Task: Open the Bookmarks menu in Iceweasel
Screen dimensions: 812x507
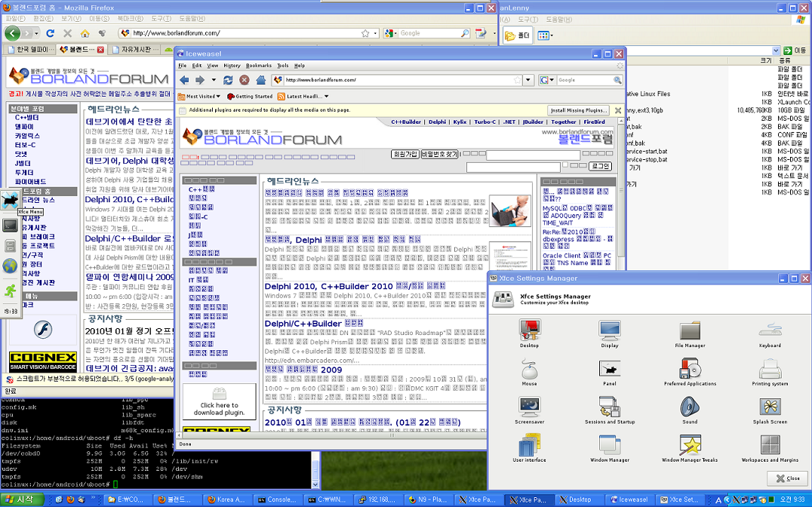Action: point(258,66)
